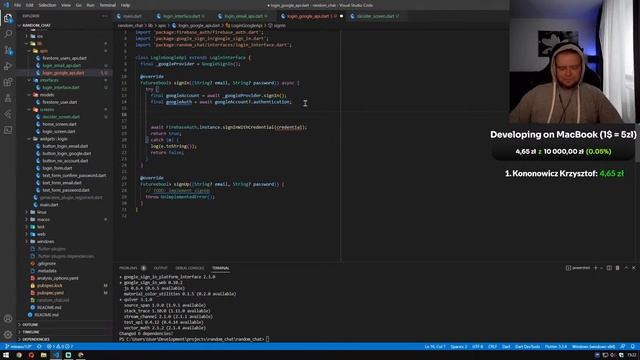The width and height of the screenshot is (640, 360).
Task: Open notifications bell in status bar
Action: click(x=632, y=347)
